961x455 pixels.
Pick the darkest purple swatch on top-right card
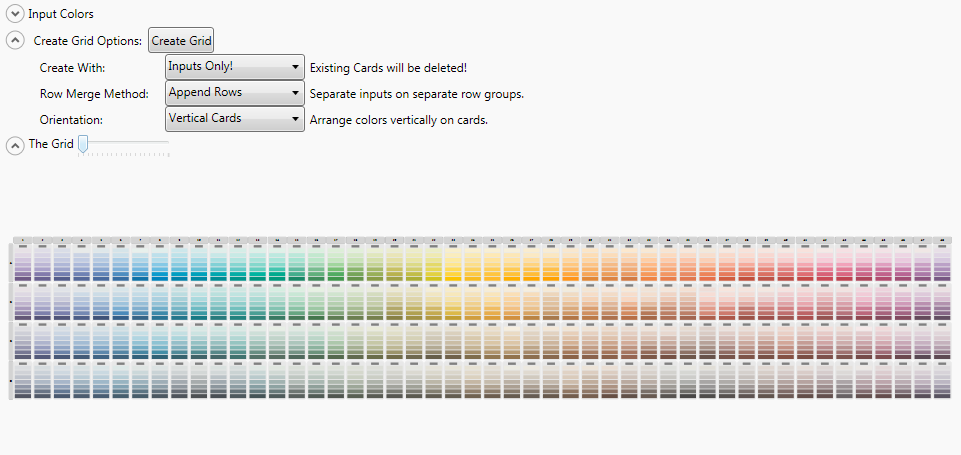pos(942,278)
